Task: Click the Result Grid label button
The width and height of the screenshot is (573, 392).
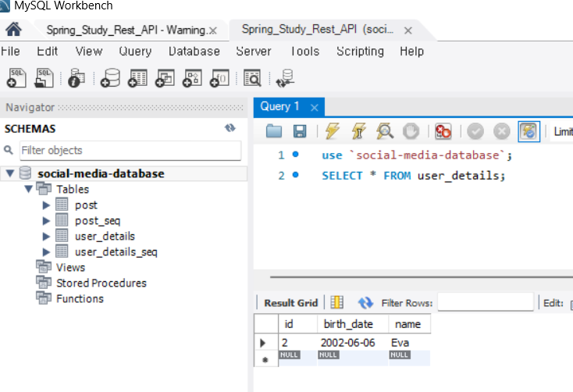Action: click(291, 303)
